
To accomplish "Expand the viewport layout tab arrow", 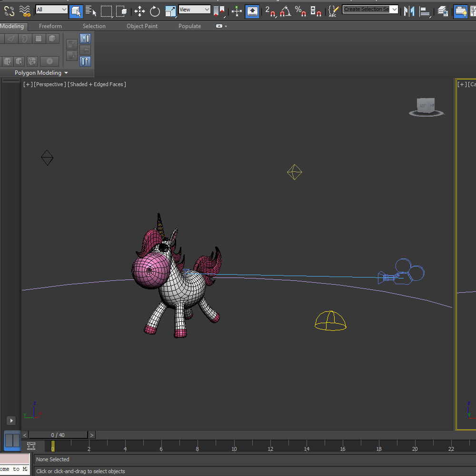I will coord(11,420).
